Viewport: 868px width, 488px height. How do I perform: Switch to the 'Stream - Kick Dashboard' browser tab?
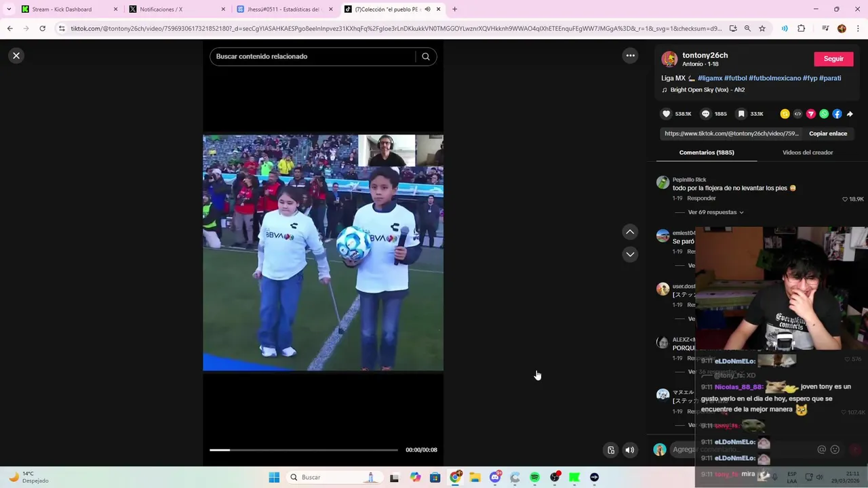point(70,9)
